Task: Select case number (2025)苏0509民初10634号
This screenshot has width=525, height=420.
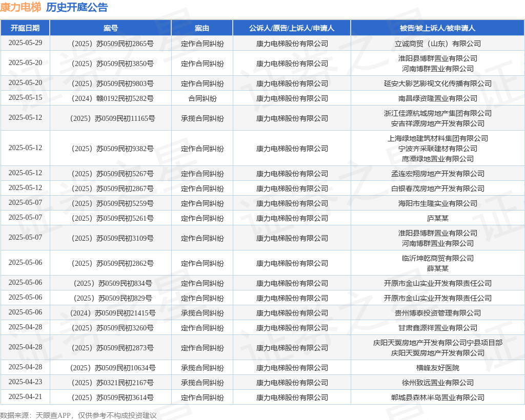Action: 112,368
